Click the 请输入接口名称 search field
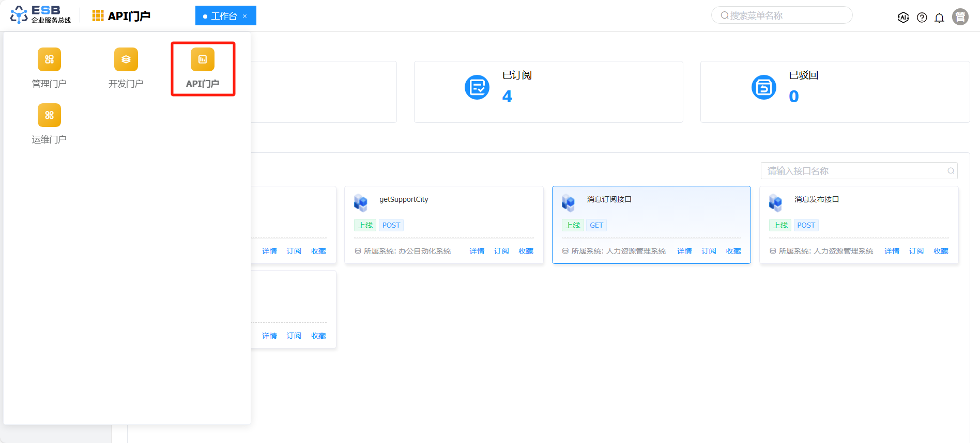The image size is (980, 443). coord(853,171)
